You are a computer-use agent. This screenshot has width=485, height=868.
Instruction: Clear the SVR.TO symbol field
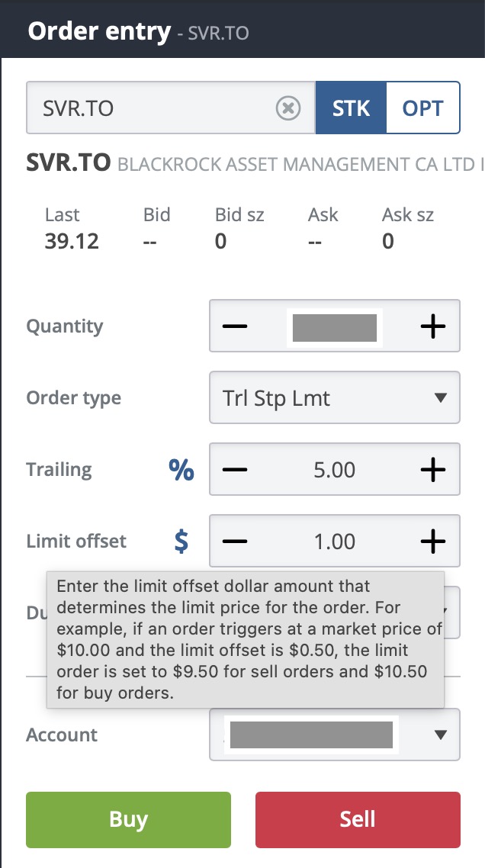(x=287, y=108)
